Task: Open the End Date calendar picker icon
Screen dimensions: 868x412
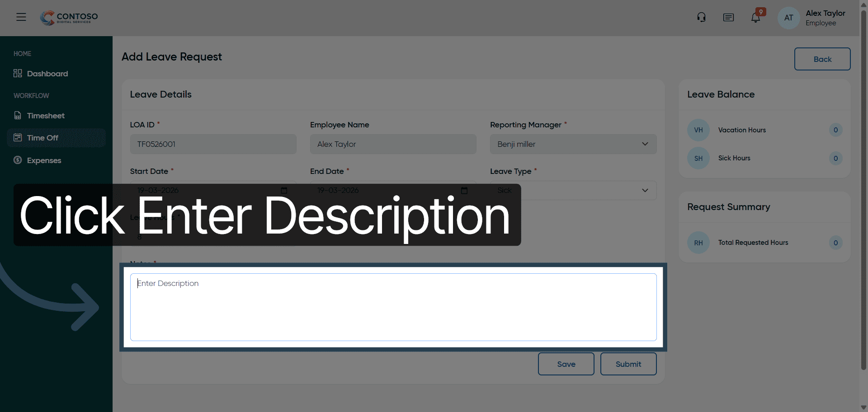Action: coord(464,190)
